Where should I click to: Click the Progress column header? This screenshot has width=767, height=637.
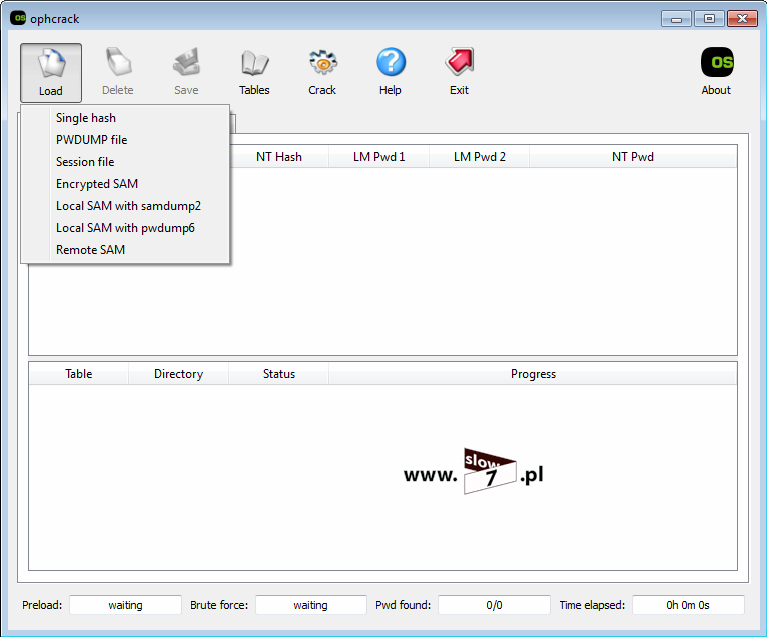click(x=533, y=374)
